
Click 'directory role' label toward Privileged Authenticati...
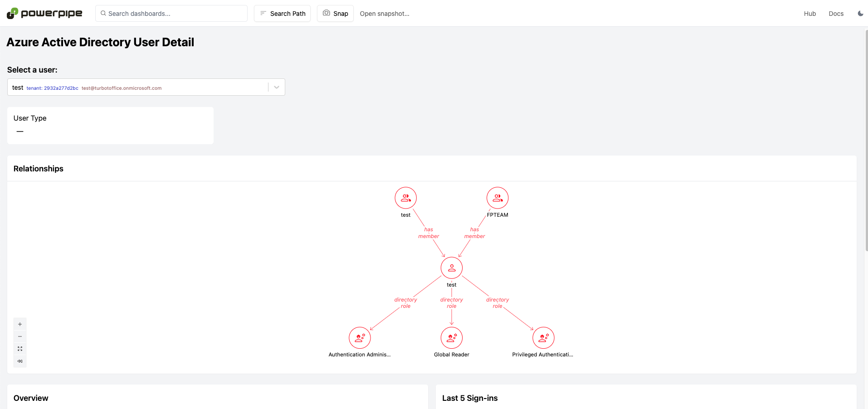[x=497, y=303]
